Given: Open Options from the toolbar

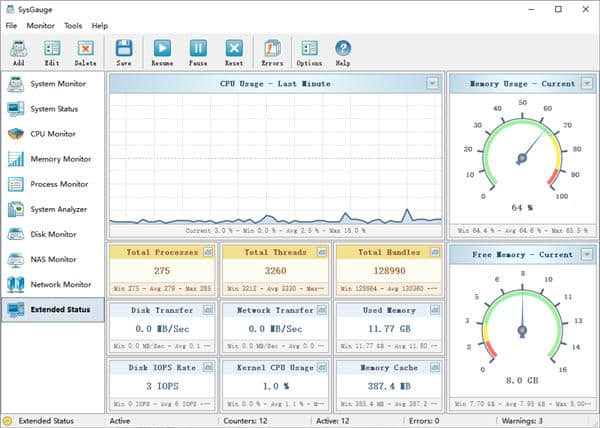Looking at the screenshot, I should click(x=309, y=51).
